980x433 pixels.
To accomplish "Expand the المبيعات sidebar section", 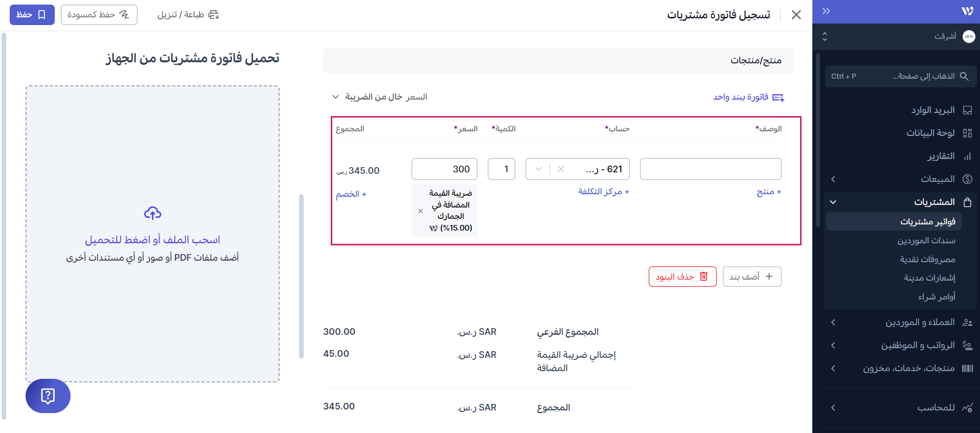I will click(x=833, y=179).
